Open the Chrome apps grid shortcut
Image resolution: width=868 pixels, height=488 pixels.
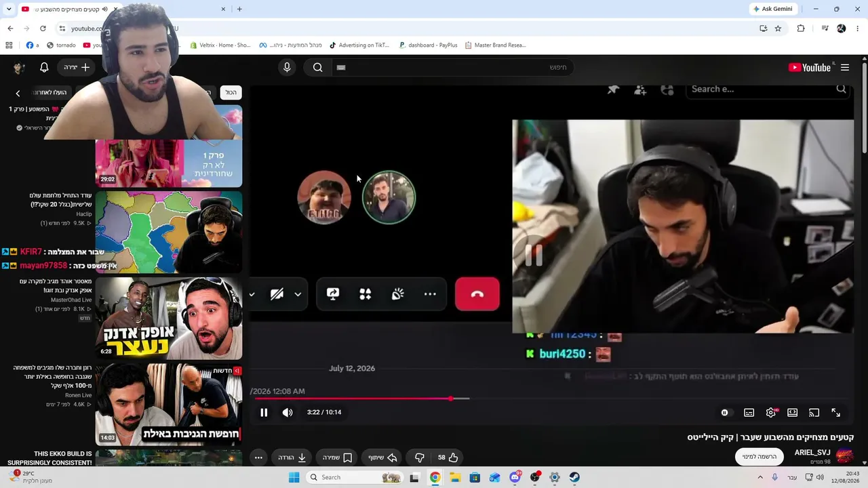pyautogui.click(x=9, y=45)
